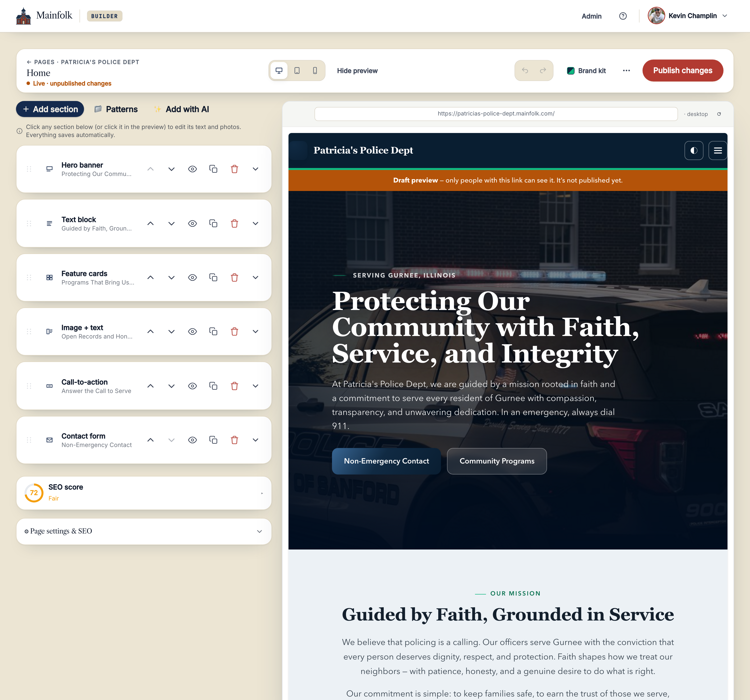Delete the Call-to-action section
Screen dimensions: 750x700
point(234,386)
